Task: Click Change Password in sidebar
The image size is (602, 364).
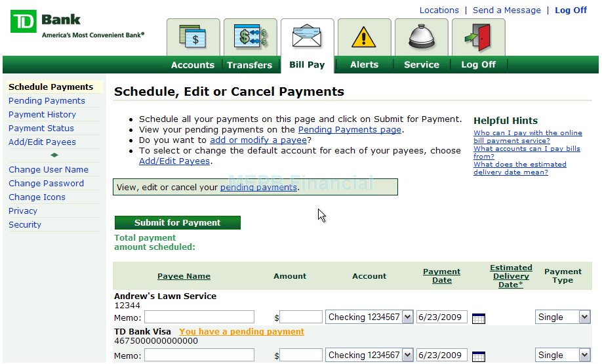Action: 46,184
